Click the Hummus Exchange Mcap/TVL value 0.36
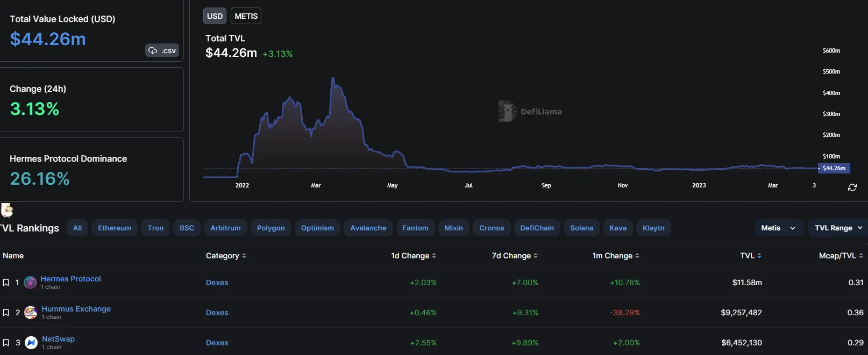Image resolution: width=868 pixels, height=355 pixels. 856,313
